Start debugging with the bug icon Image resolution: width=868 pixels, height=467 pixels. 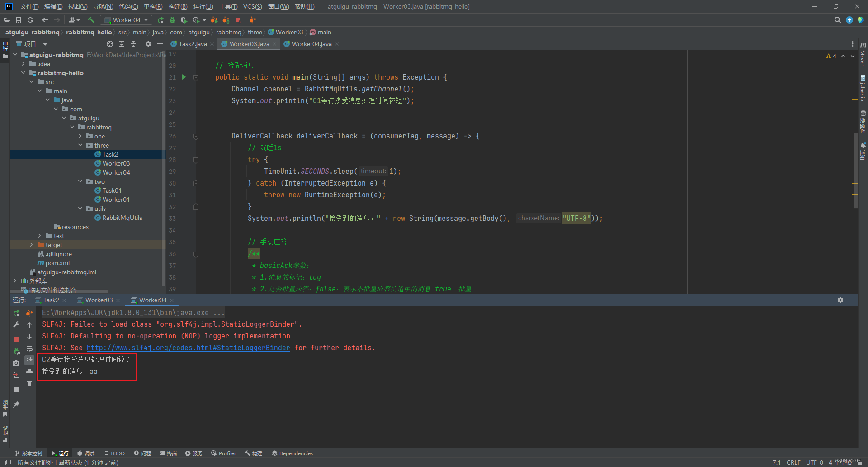172,20
